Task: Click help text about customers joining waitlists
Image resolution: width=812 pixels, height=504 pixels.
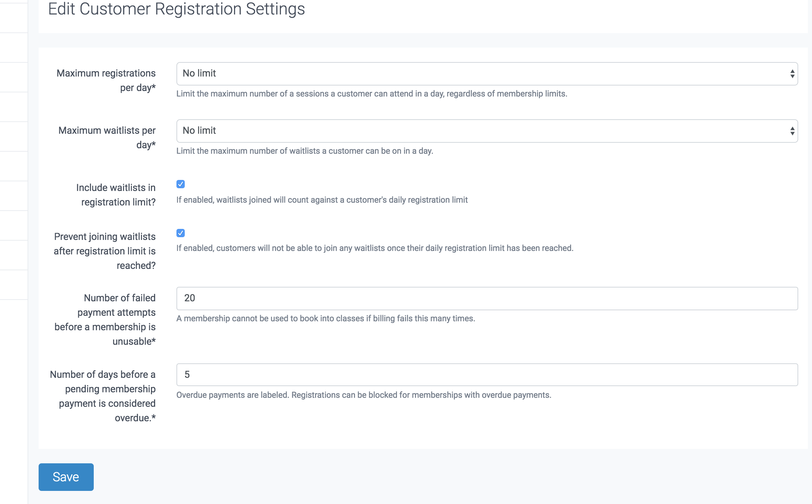Action: pos(375,248)
